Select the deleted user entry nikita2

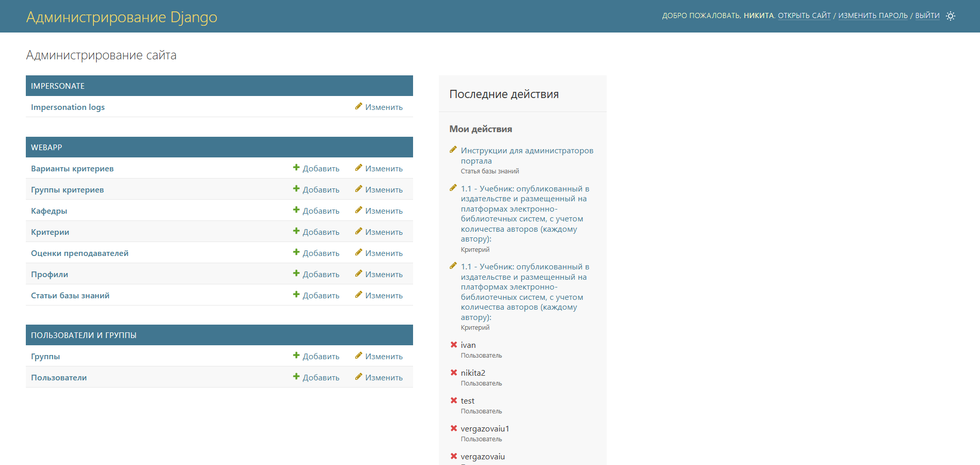coord(473,373)
